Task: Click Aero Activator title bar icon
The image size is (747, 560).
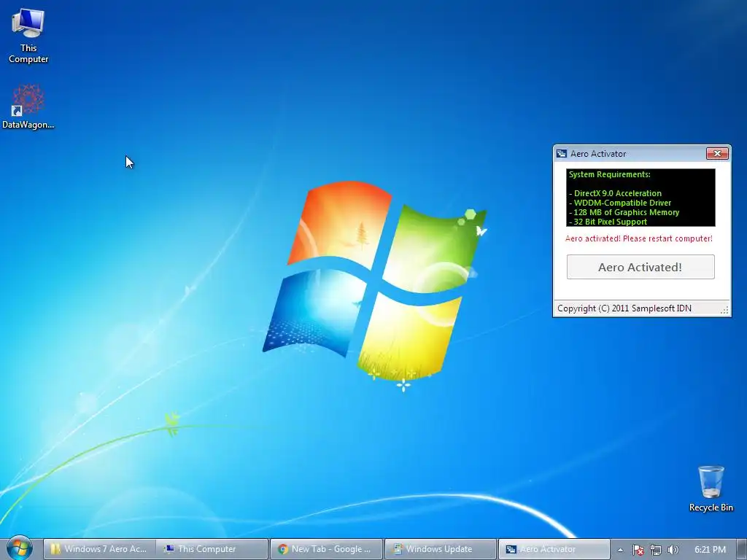Action: click(x=562, y=153)
